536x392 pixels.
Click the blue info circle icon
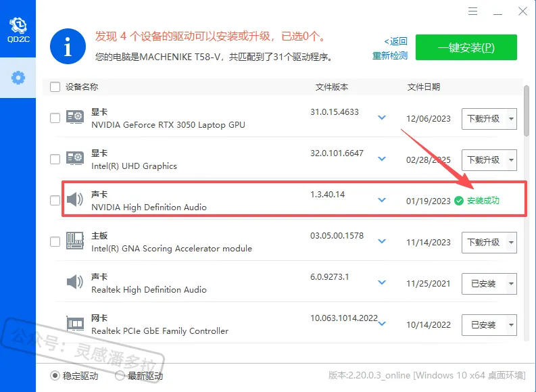68,46
